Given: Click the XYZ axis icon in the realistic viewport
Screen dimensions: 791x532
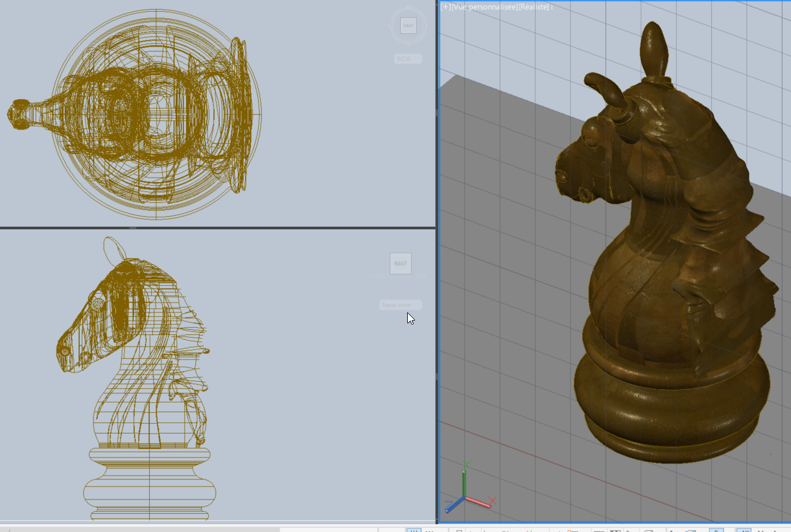Looking at the screenshot, I should (466, 495).
